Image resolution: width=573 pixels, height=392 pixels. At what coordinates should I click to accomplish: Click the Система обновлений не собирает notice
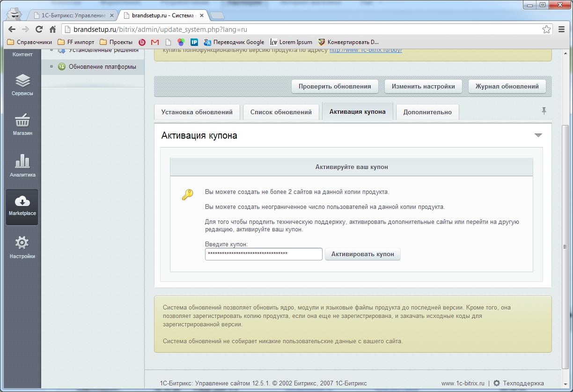pyautogui.click(x=283, y=341)
